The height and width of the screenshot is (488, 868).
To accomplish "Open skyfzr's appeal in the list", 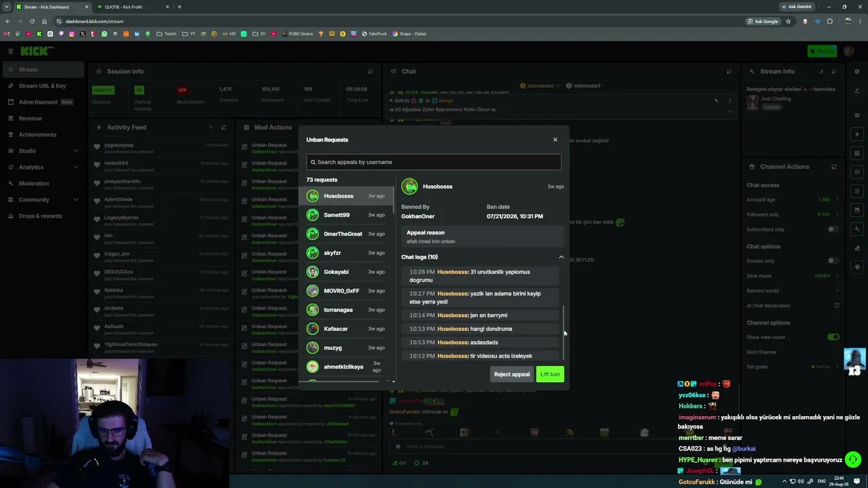I will [x=347, y=253].
